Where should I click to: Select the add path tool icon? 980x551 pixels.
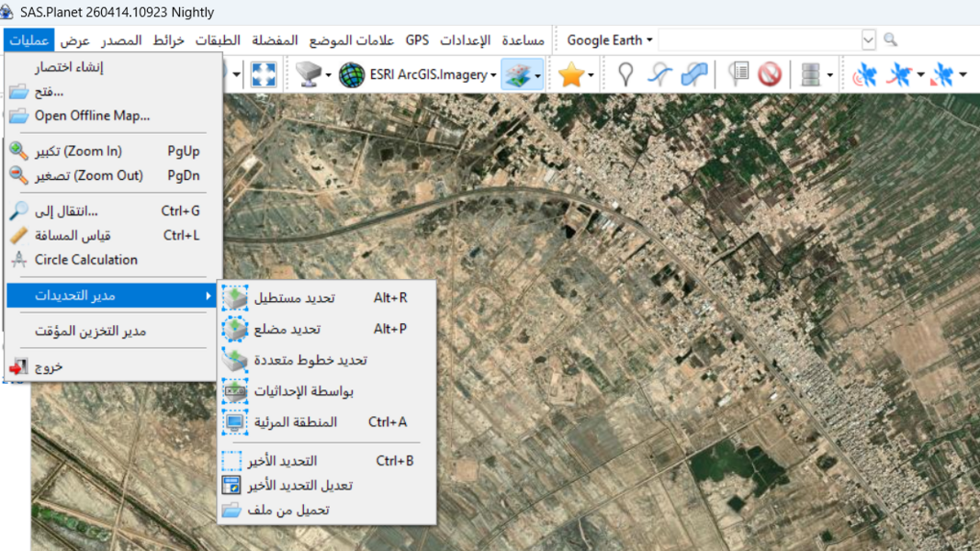pyautogui.click(x=659, y=74)
